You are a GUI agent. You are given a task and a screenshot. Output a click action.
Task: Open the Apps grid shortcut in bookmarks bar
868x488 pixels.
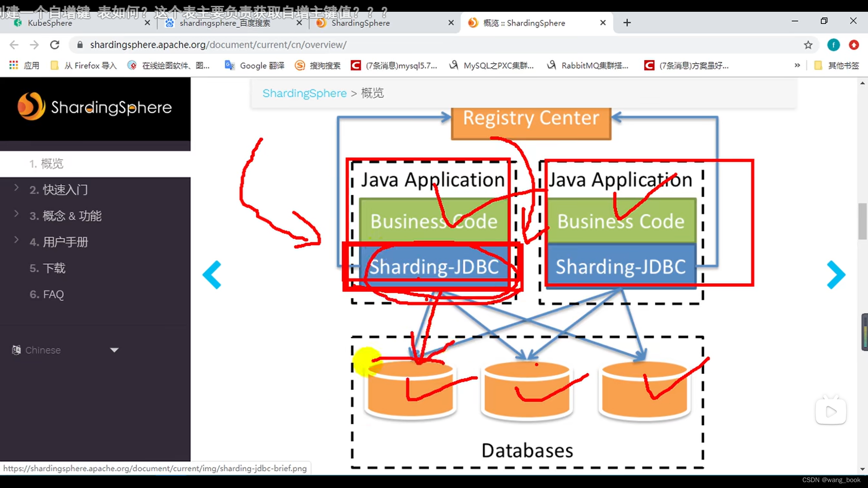[24, 66]
